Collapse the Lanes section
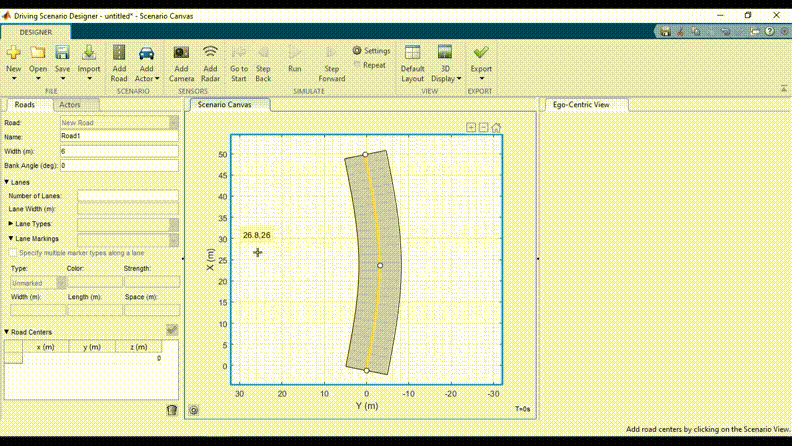 click(x=8, y=182)
